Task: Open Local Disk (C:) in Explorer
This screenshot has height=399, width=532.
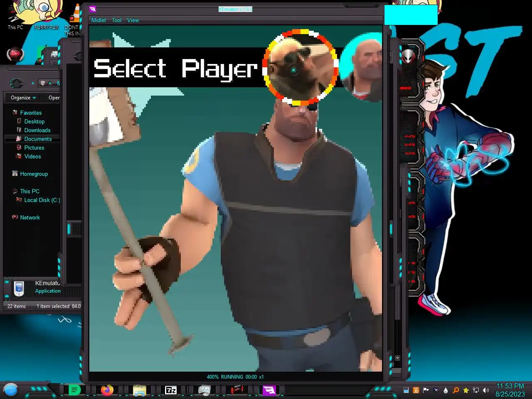Action: [42, 200]
